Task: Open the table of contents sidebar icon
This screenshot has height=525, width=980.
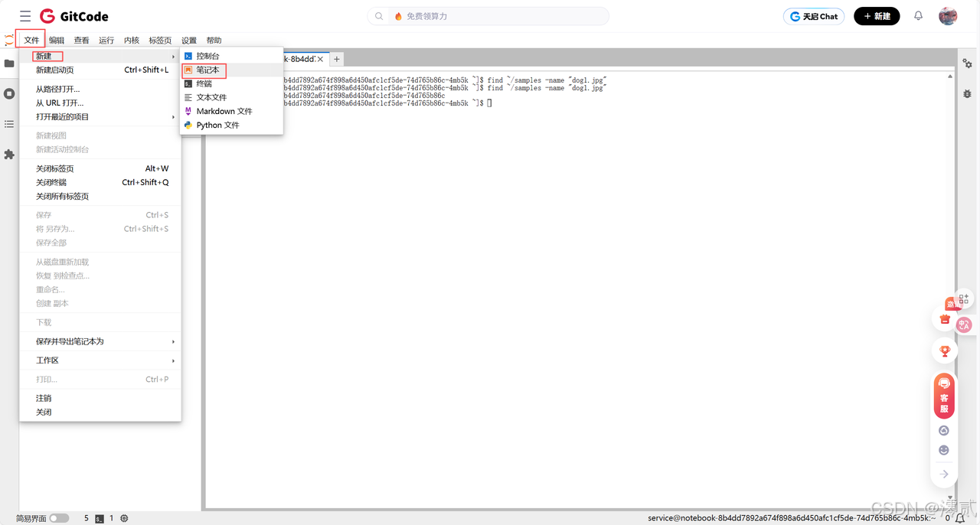Action: click(9, 124)
